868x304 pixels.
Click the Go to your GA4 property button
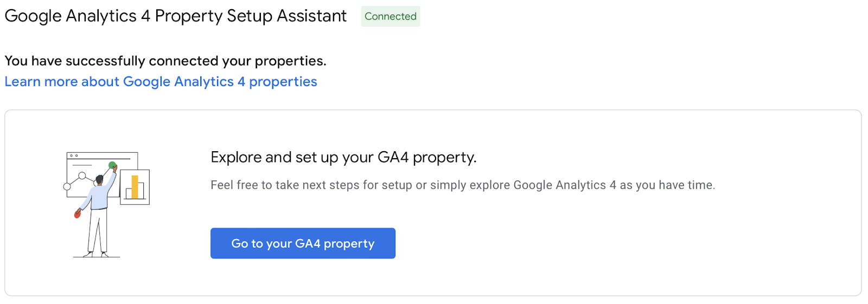click(303, 243)
